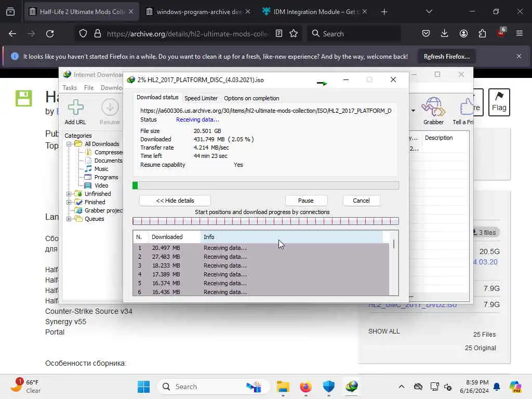The image size is (532, 399).
Task: Switch to IDM Integration Module browser tab
Action: [315, 12]
